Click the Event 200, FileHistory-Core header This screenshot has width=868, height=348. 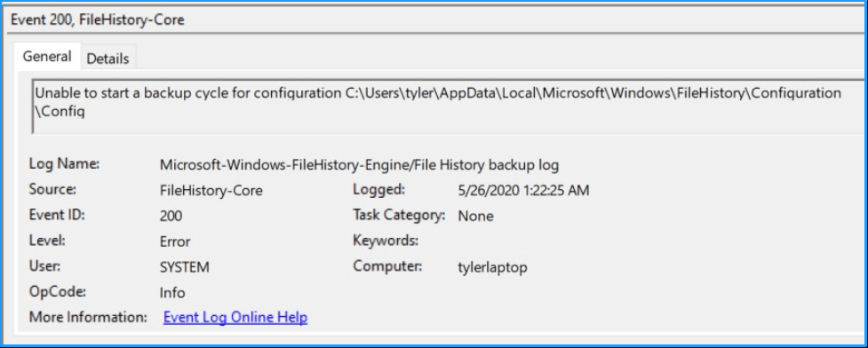coord(98,20)
